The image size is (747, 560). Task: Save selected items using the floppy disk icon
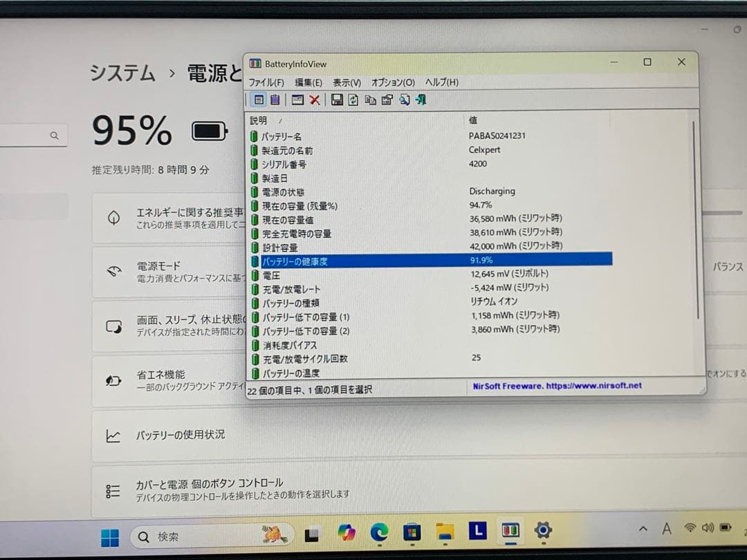click(x=338, y=100)
